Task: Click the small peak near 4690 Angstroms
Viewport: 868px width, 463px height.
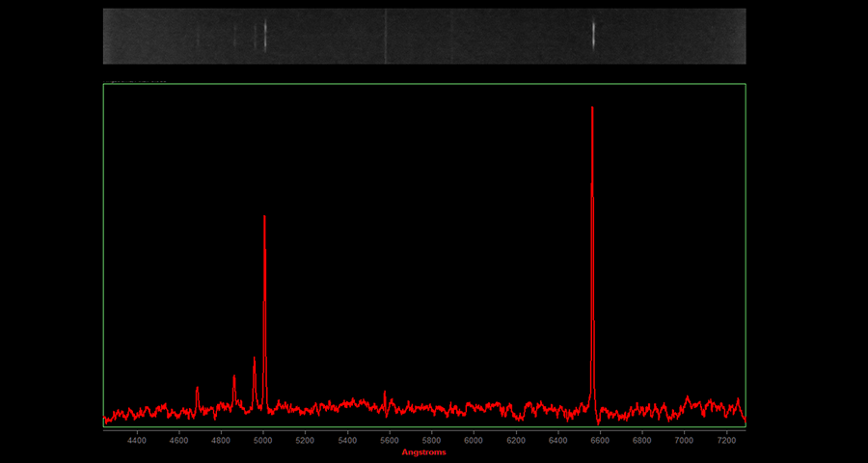Action: [198, 390]
